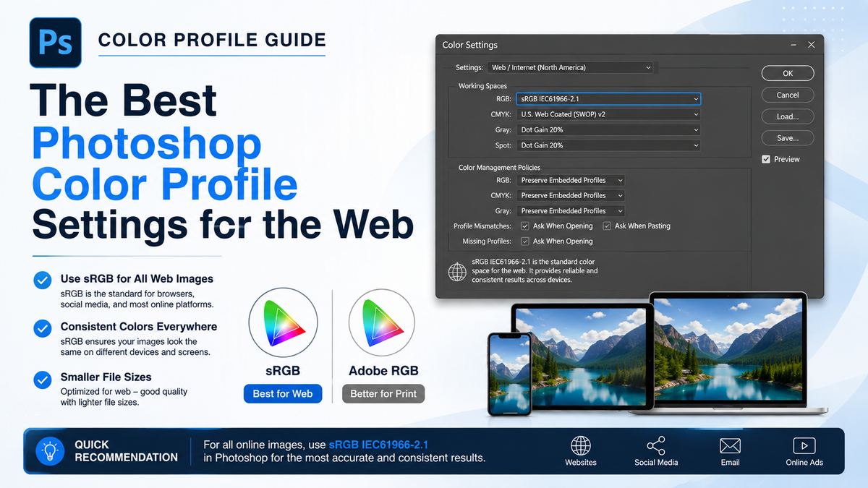Click the Profile Mismatches label

point(482,226)
